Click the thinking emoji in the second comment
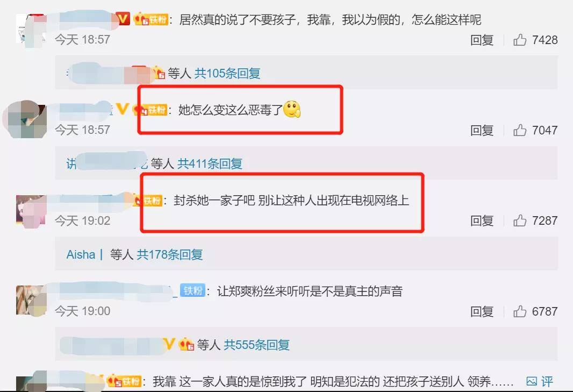This screenshot has height=392, width=573. (292, 109)
